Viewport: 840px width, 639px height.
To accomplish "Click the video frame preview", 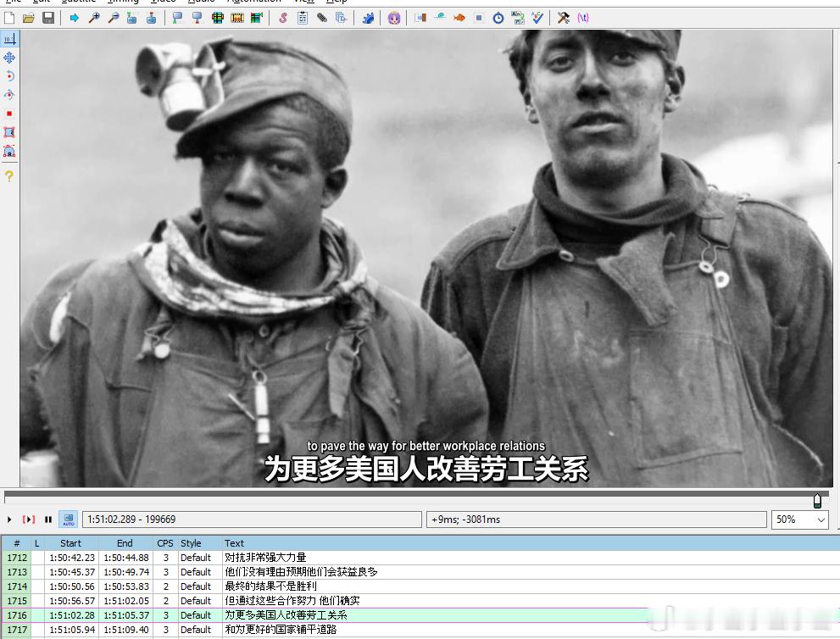I will [x=426, y=258].
